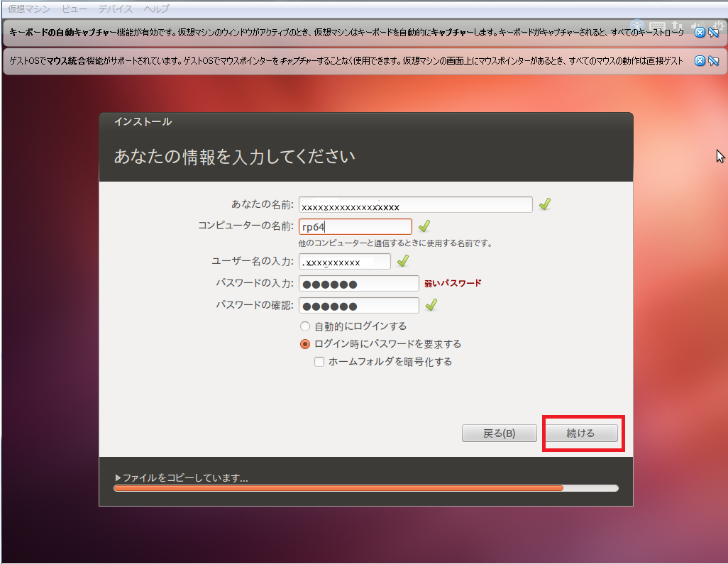The image size is (728, 564).
Task: Click the green checkmark beside ユーザー名の入力 field
Action: [402, 262]
